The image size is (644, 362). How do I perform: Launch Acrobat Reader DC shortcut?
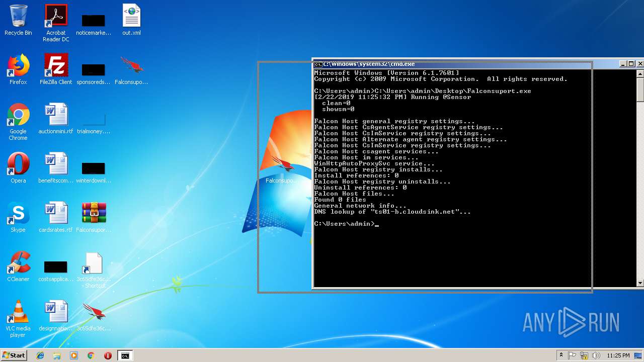click(56, 23)
